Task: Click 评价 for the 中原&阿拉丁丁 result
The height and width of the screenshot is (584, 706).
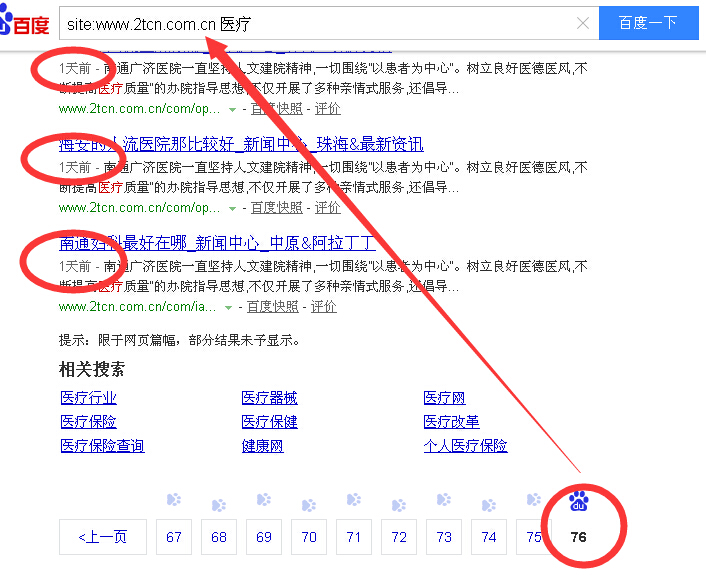Action: (x=324, y=307)
